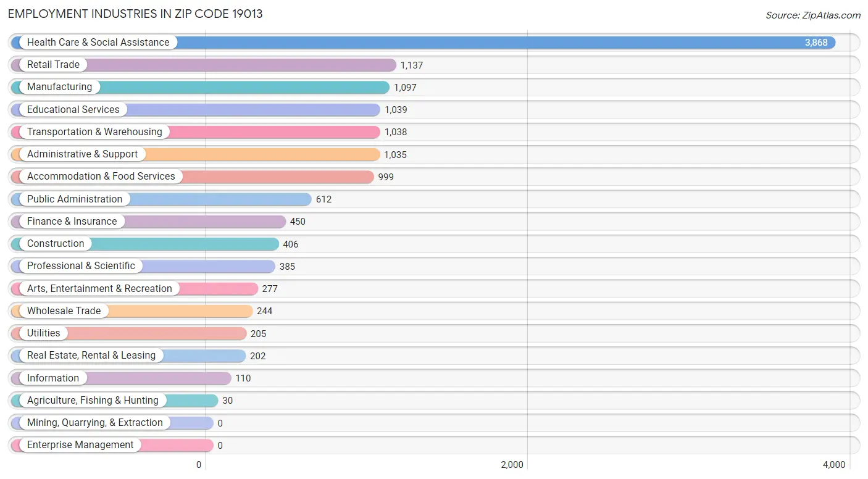Click the 3,868 value on the Health Care bar
The image size is (868, 479).
pyautogui.click(x=816, y=43)
